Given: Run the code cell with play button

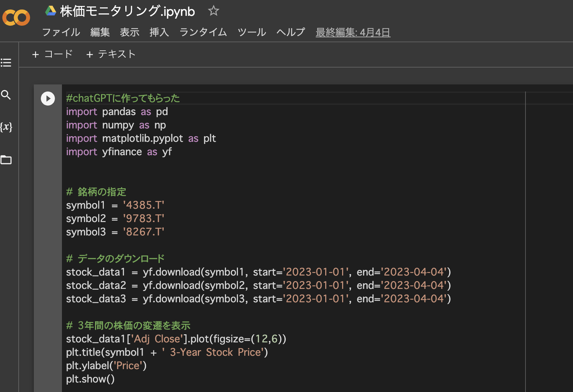Looking at the screenshot, I should point(48,99).
